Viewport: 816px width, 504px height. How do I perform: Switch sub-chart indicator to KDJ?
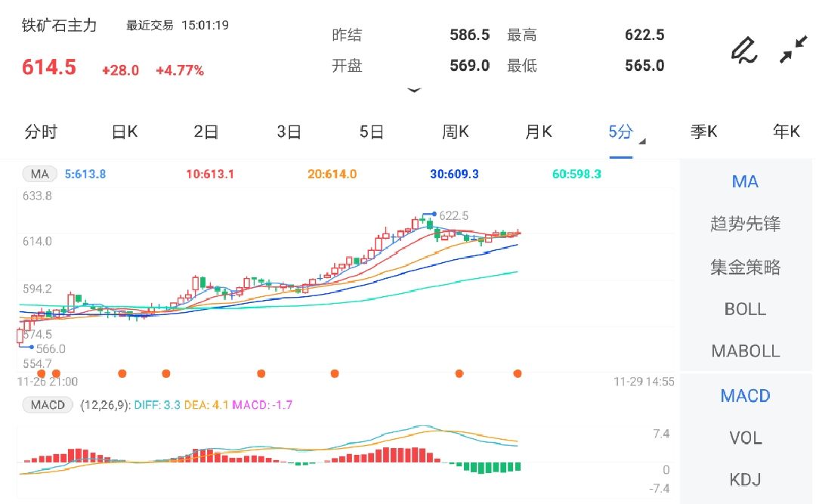coord(746,479)
